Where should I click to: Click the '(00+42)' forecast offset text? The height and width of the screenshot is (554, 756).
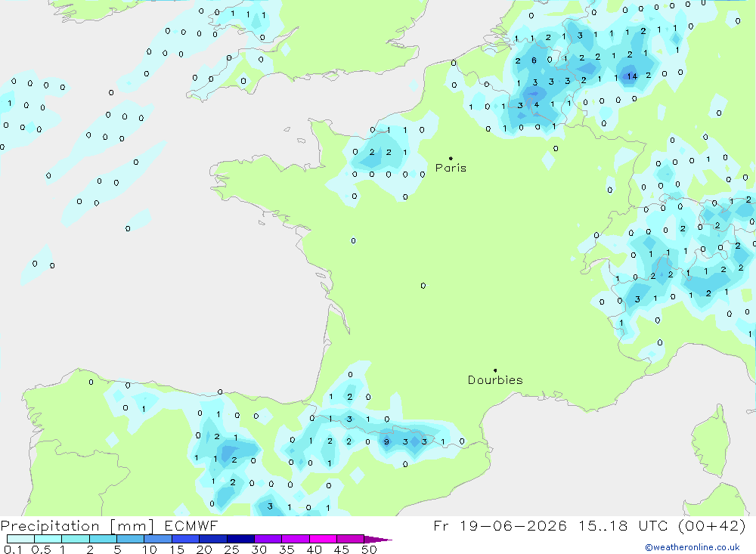pos(711,525)
